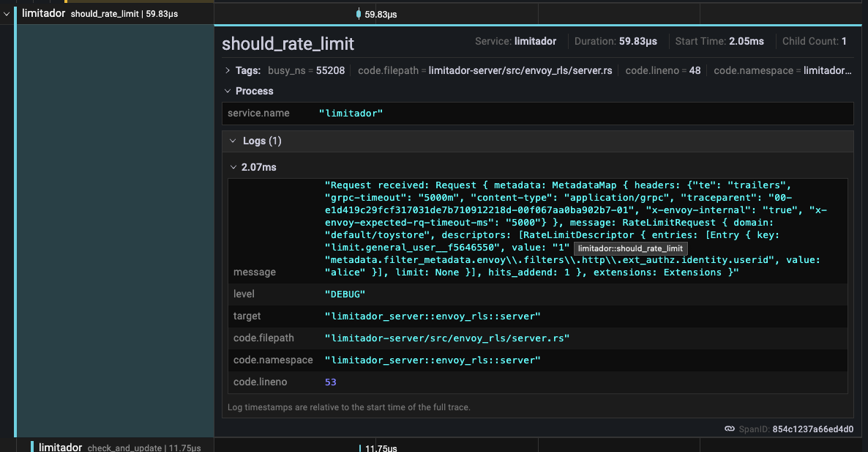
Task: Click the target log field row
Action: coord(537,316)
